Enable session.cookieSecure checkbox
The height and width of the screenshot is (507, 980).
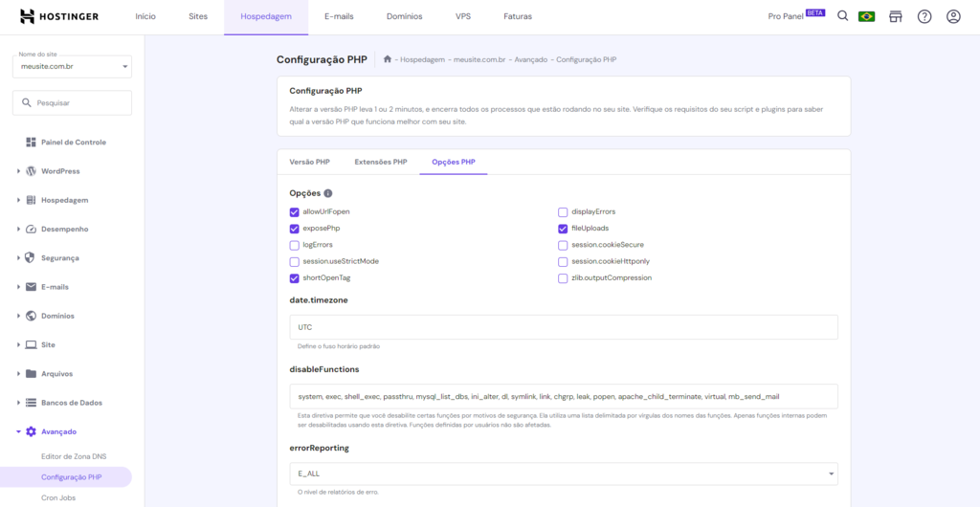click(x=563, y=245)
